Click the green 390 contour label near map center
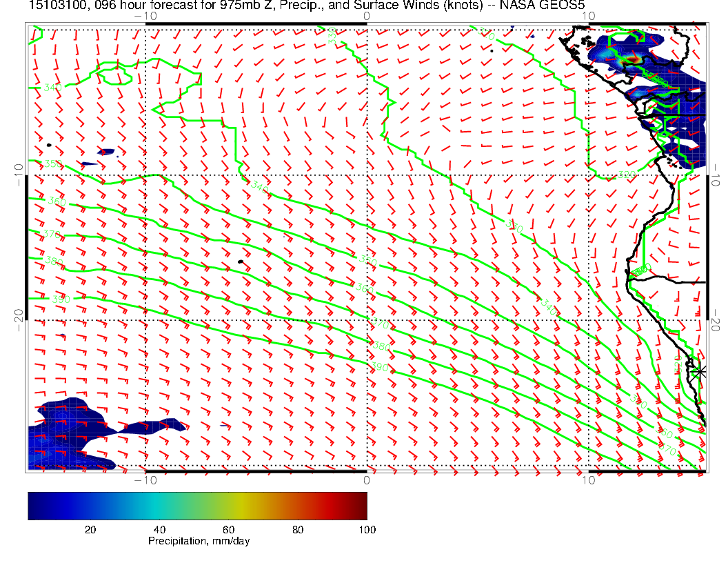Screen dimensions: 728x563 click(x=379, y=366)
